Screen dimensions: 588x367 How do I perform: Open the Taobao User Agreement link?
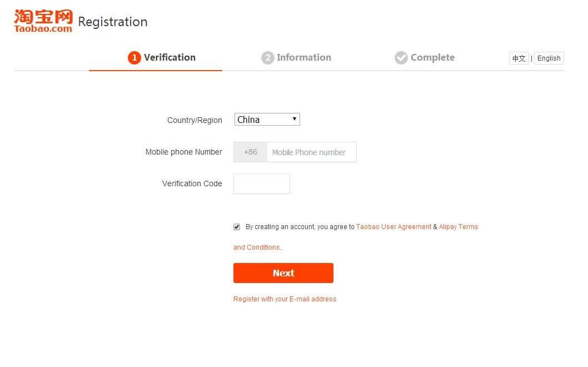pos(393,227)
